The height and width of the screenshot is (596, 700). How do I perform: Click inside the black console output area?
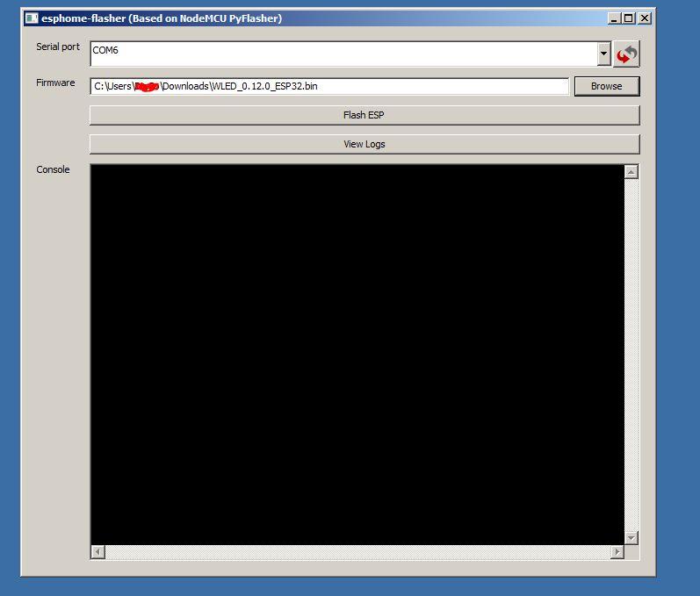click(357, 355)
